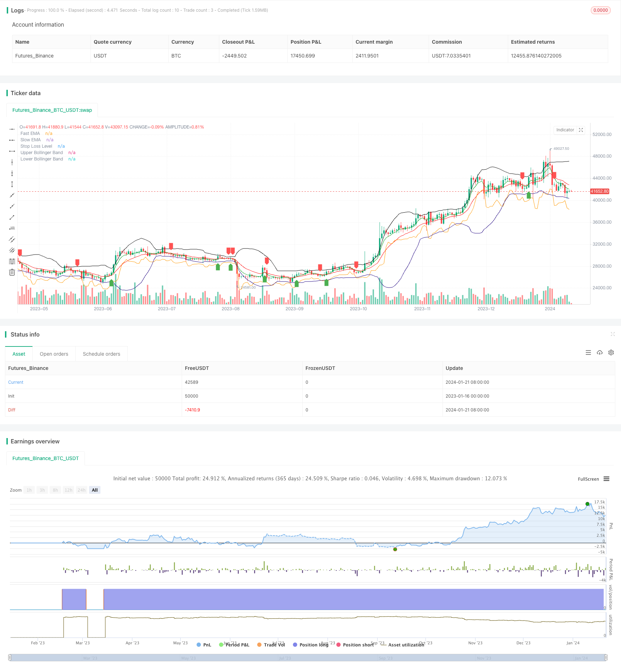
Task: Select the horizontal line drawing tool
Action: point(12,129)
